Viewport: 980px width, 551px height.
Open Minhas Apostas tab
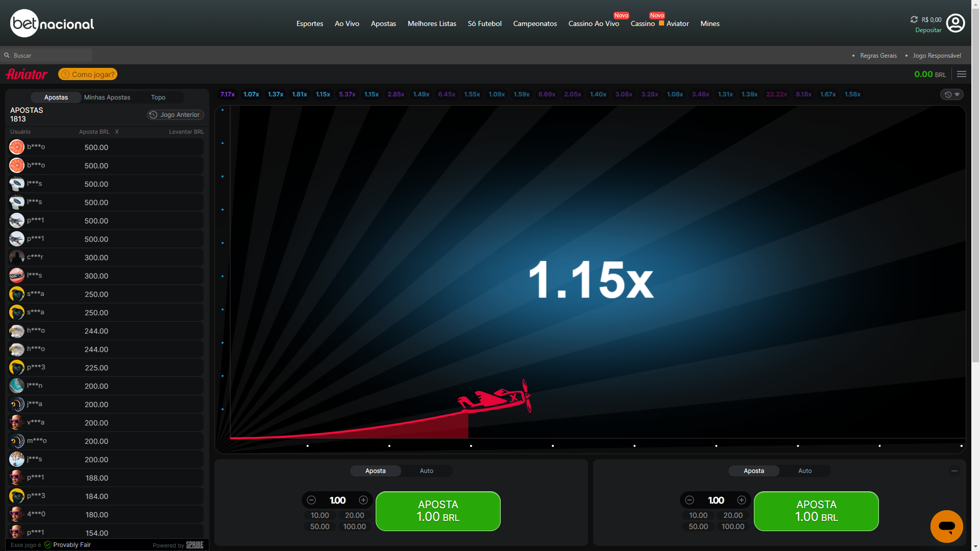(x=107, y=97)
